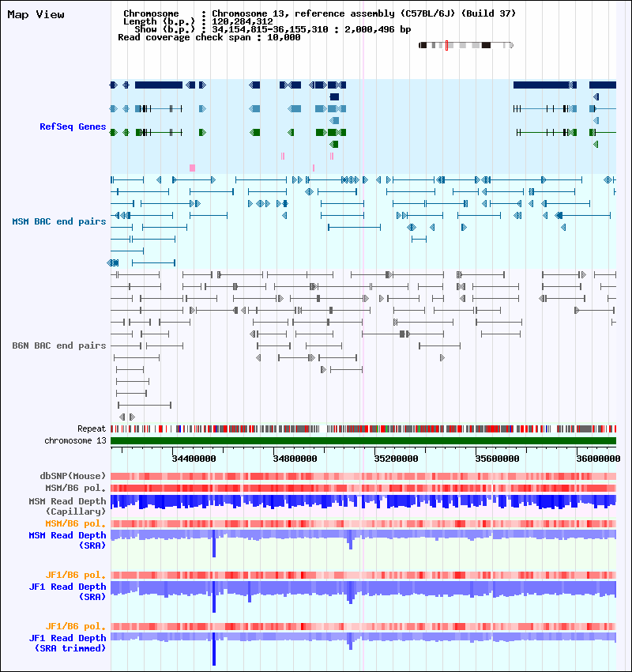632x672 pixels.
Task: Click the 34400000 axis coordinate
Action: 194,459
